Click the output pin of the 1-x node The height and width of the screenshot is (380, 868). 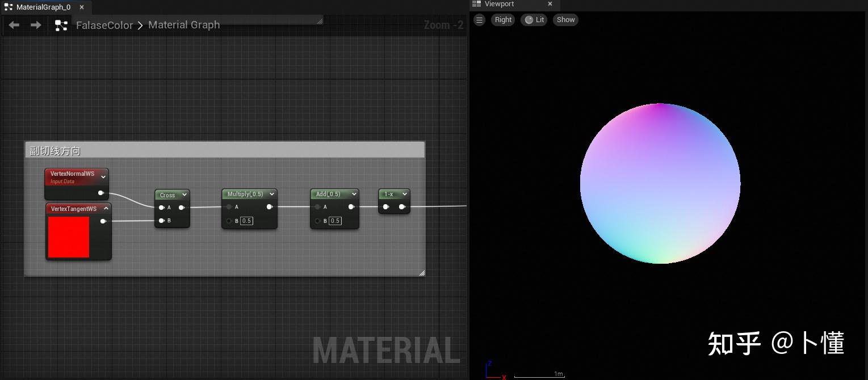click(x=402, y=207)
